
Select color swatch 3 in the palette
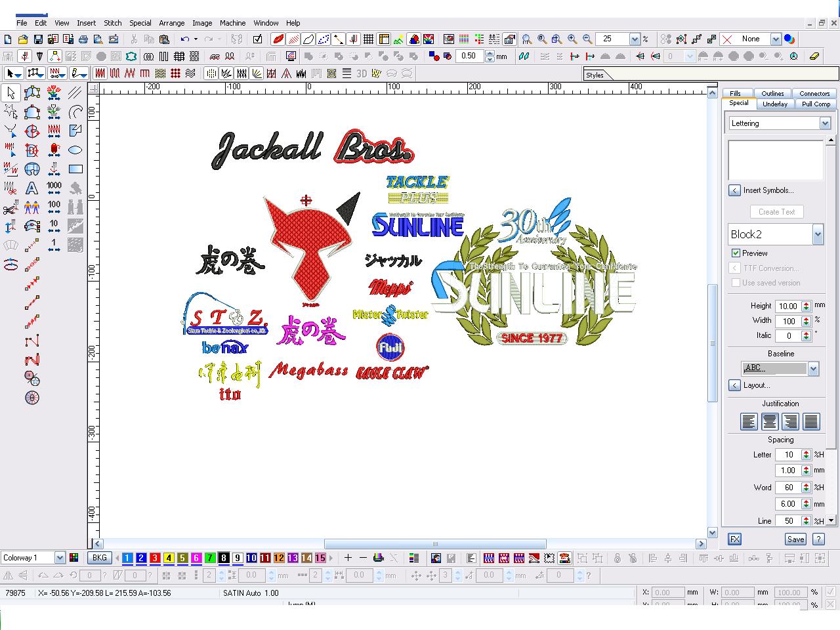click(155, 558)
